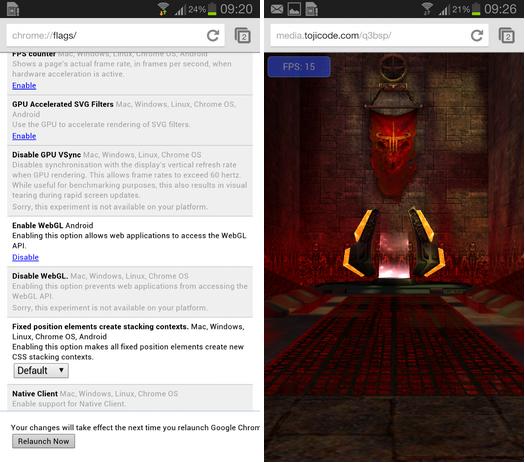Reload the chrome://flags page
525x463 pixels.
coord(213,35)
